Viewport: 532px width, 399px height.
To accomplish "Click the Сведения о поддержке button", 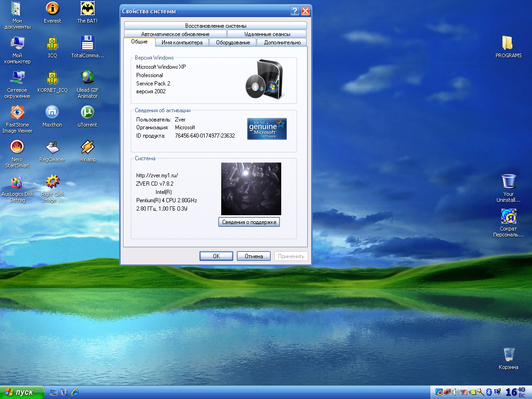I will (x=249, y=222).
